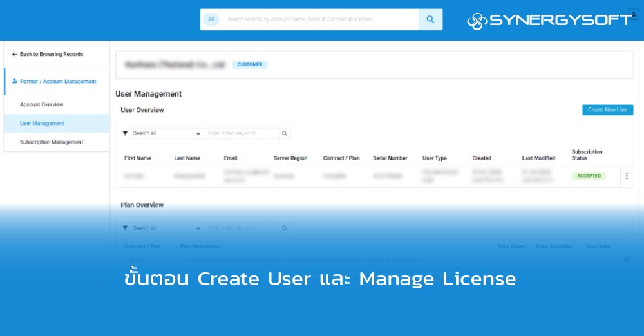The image size is (644, 336).
Task: Focus the User Overview text keyword field
Action: 241,133
